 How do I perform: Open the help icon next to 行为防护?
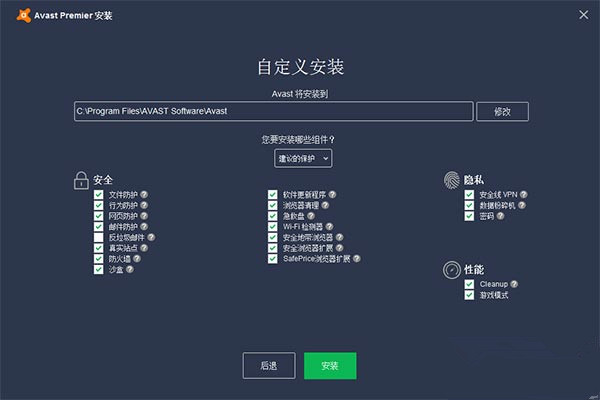point(144,205)
